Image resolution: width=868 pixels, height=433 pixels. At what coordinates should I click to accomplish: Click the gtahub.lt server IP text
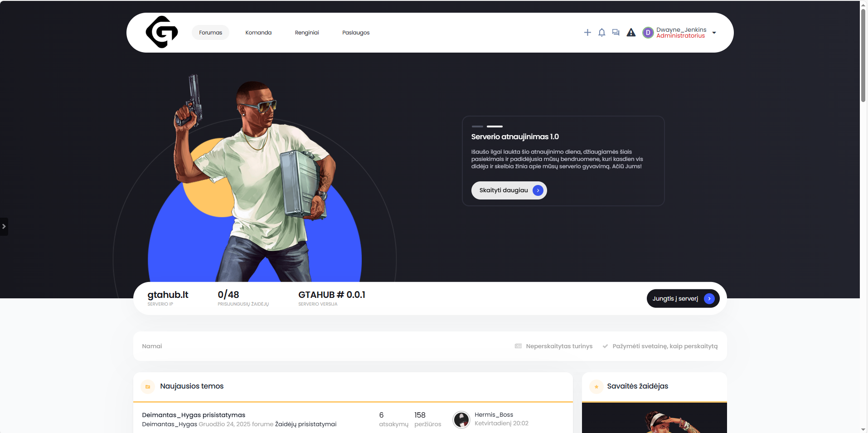[x=168, y=295]
